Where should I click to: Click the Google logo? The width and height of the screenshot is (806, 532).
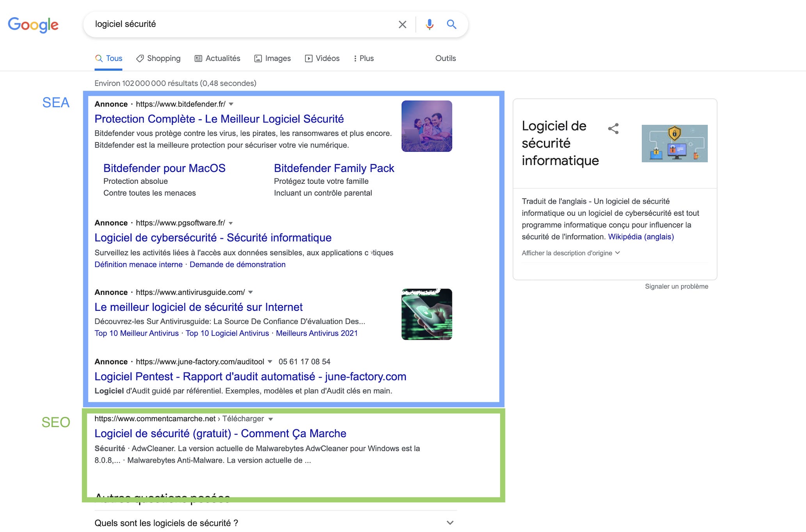pyautogui.click(x=33, y=25)
